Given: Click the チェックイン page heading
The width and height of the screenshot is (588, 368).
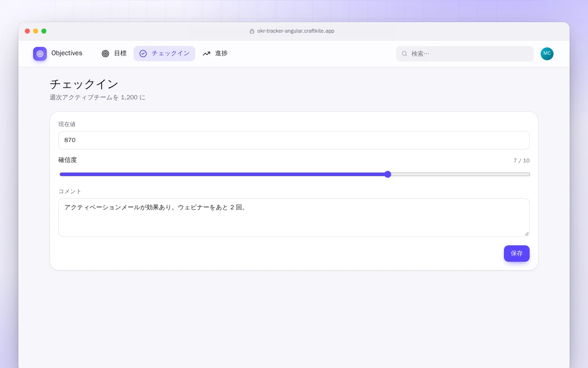Looking at the screenshot, I should click(84, 84).
